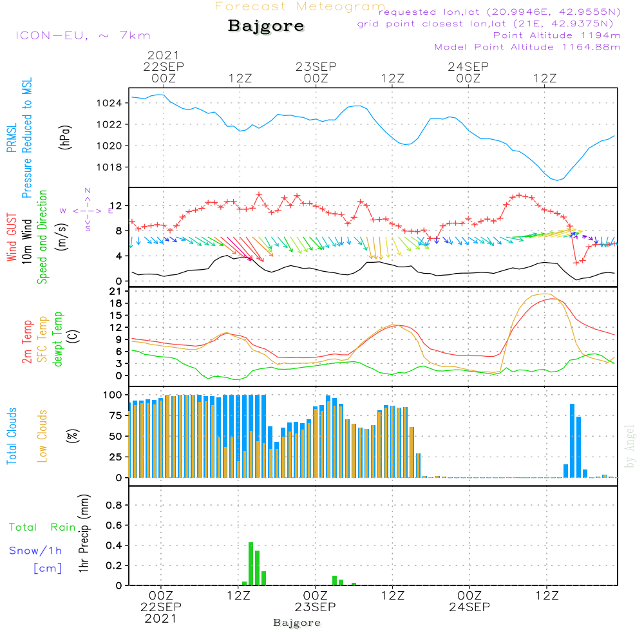The image size is (644, 644).
Task: Click the 12 tick on wind axis
Action: (x=116, y=206)
